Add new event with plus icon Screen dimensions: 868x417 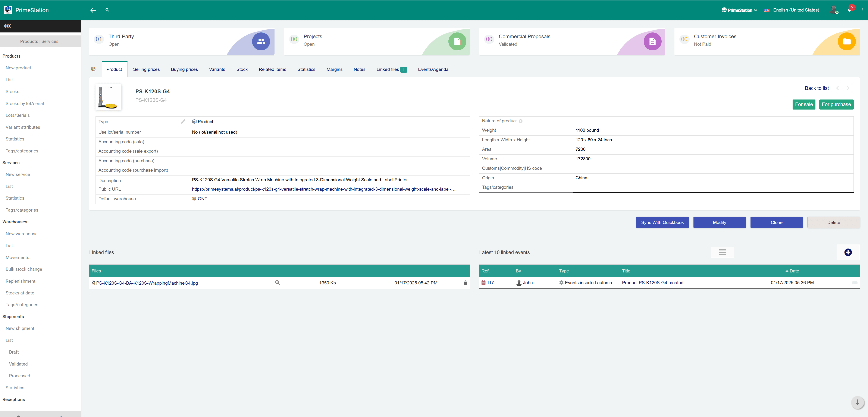point(848,252)
